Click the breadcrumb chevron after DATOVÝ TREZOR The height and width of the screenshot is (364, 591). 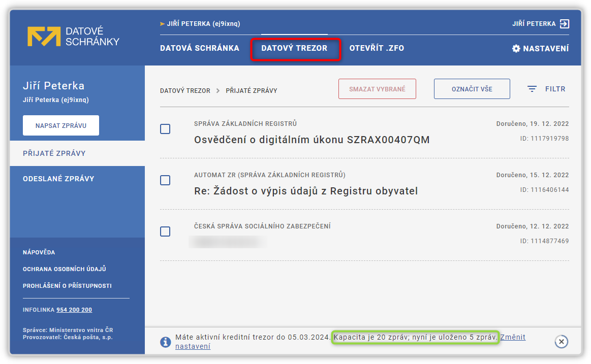point(218,91)
